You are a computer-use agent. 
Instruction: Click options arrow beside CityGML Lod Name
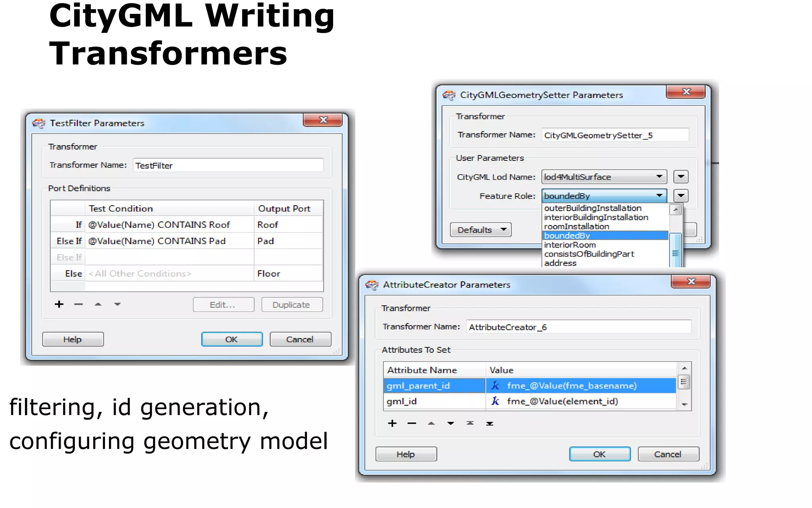(681, 177)
